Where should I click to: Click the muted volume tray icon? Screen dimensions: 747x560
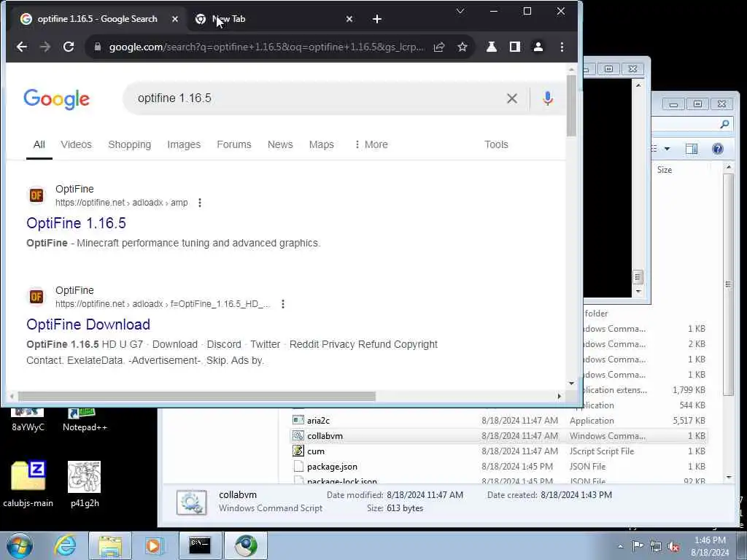tap(673, 546)
